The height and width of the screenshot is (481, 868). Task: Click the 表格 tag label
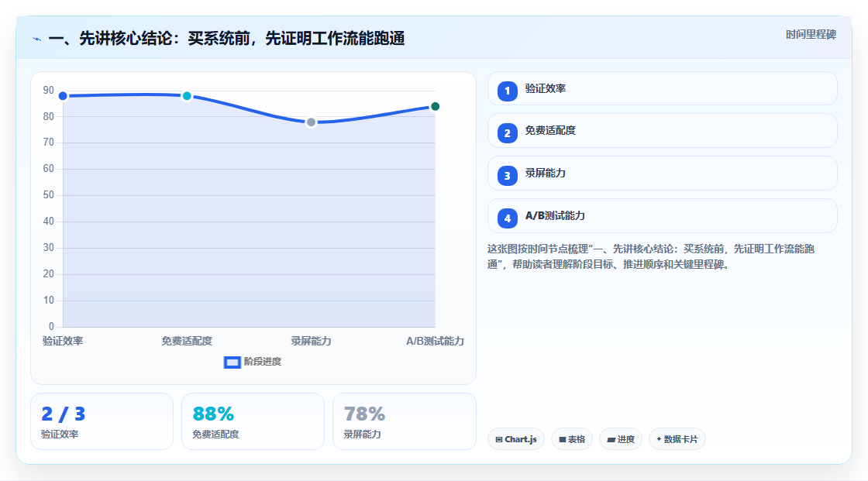coord(577,439)
